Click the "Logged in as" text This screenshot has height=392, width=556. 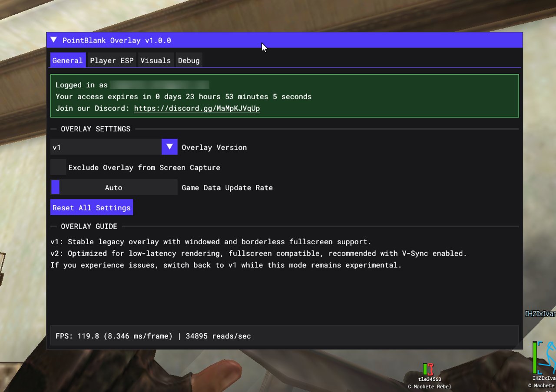point(82,85)
